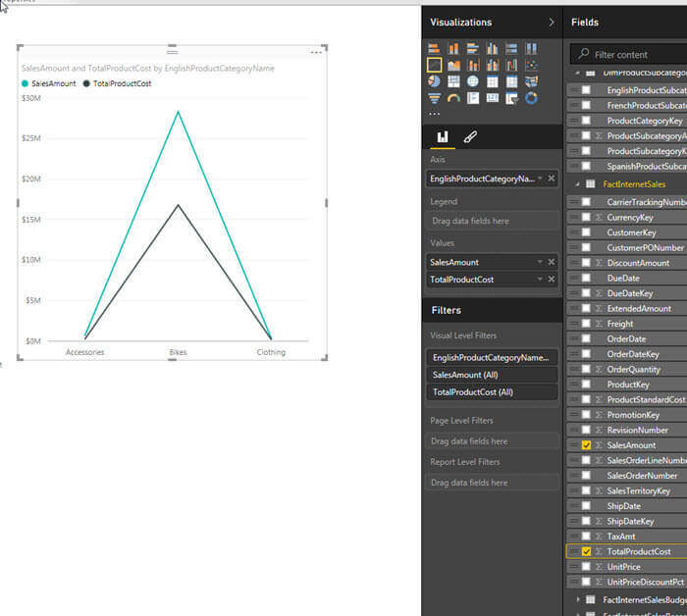
Task: Uncheck the SalesAmount field checkbox
Action: click(586, 445)
